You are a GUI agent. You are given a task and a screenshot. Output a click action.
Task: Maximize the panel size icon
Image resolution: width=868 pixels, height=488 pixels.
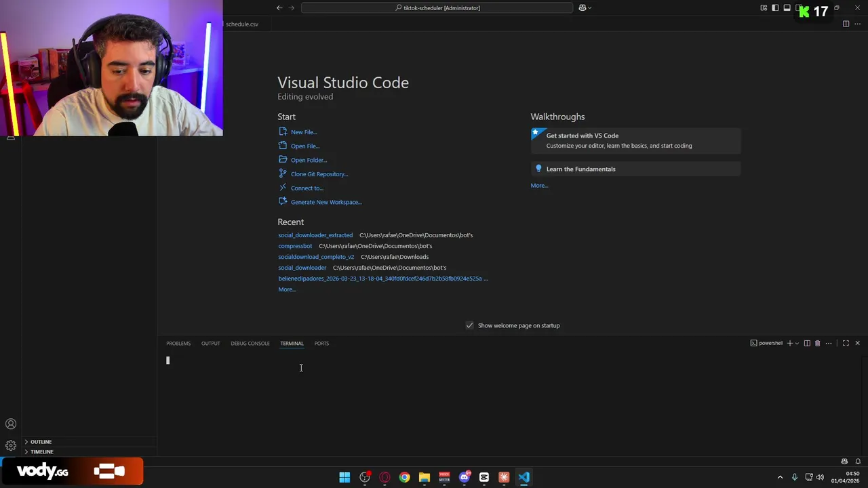tap(846, 343)
